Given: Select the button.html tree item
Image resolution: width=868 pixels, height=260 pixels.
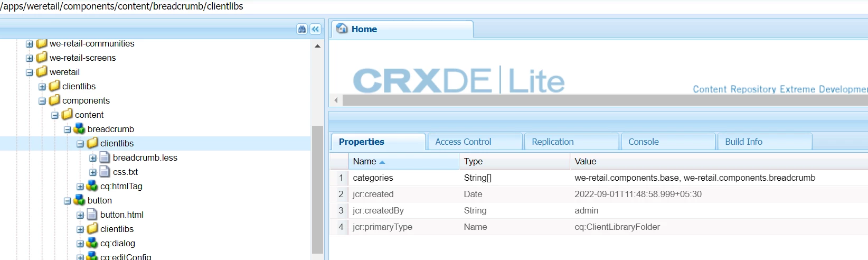Looking at the screenshot, I should pyautogui.click(x=121, y=215).
